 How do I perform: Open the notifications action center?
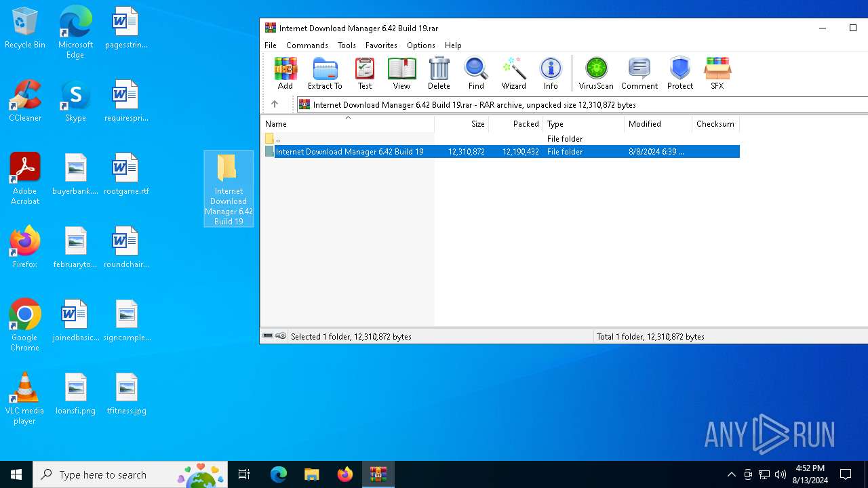tap(846, 474)
